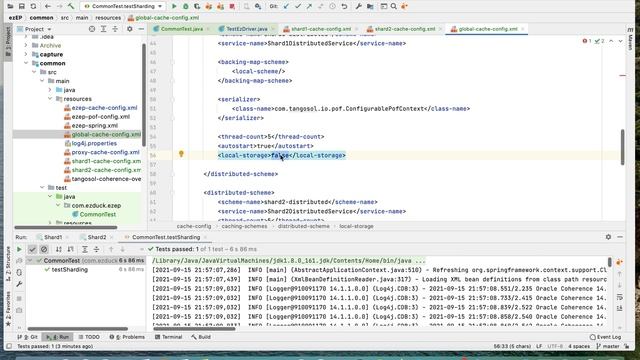Click Git update project blue arrow icon
This screenshot has width=640, height=360.
pyautogui.click(x=286, y=6)
